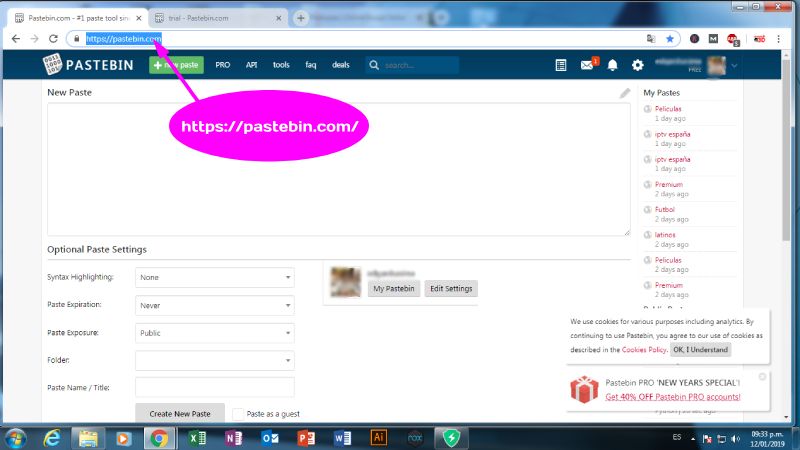This screenshot has height=450, width=800.
Task: Open Word from the taskbar
Action: pos(342,438)
